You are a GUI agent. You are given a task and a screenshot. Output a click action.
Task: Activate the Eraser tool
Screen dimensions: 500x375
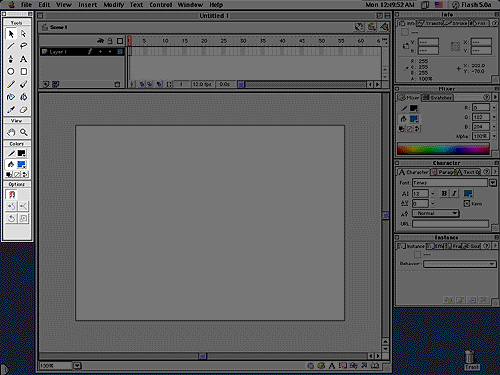pyautogui.click(x=23, y=110)
